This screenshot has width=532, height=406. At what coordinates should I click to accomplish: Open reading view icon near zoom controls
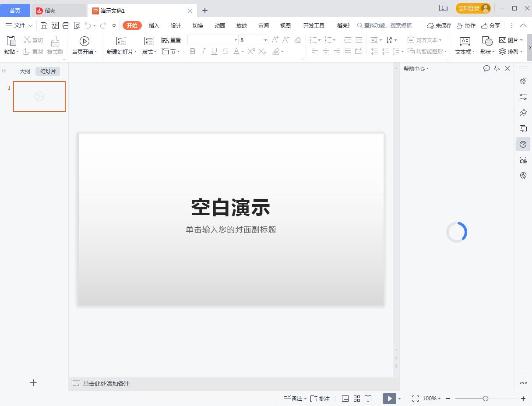tap(368, 399)
